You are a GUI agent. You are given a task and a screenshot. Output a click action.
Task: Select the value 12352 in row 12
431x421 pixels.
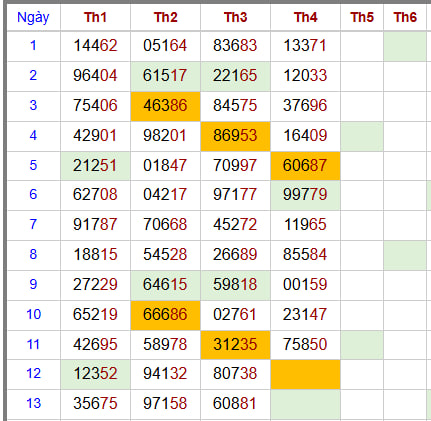click(x=95, y=374)
